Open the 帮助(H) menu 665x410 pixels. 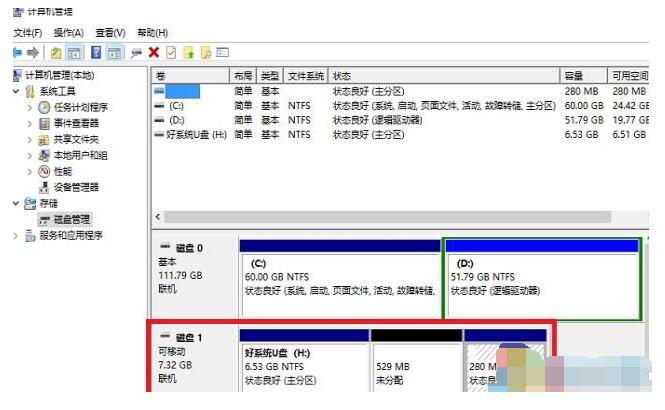click(153, 33)
